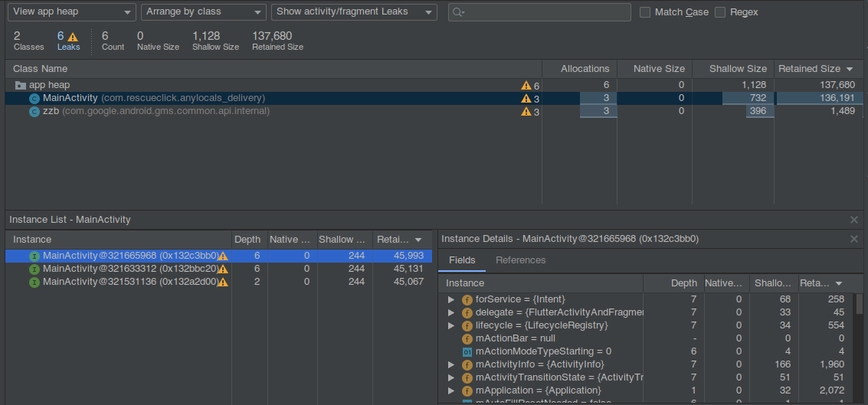
Task: Click the mActivityInfo field icon
Action: (467, 364)
